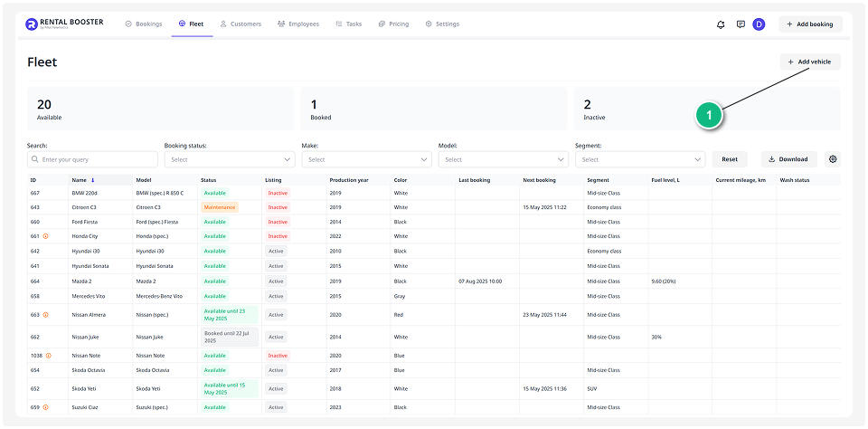Reset the filters with Reset button

729,159
